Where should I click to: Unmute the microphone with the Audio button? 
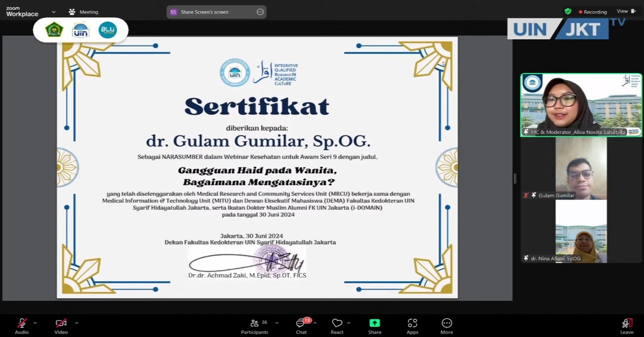point(22,326)
